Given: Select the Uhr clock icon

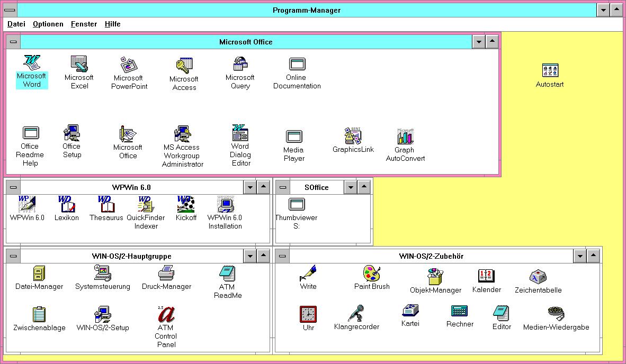Looking at the screenshot, I should click(x=308, y=314).
